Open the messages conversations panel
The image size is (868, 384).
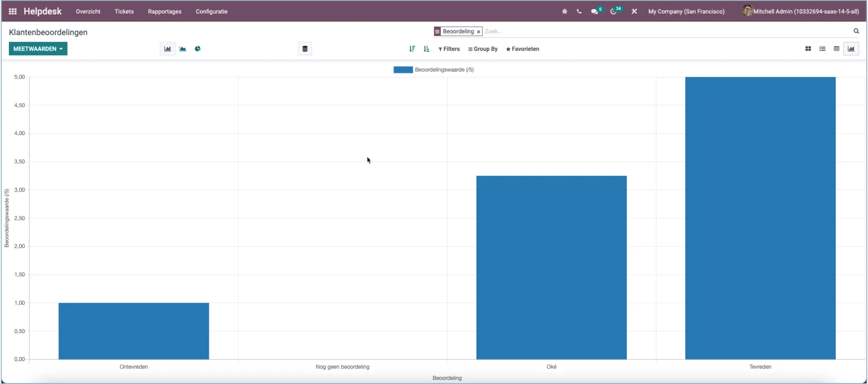594,11
